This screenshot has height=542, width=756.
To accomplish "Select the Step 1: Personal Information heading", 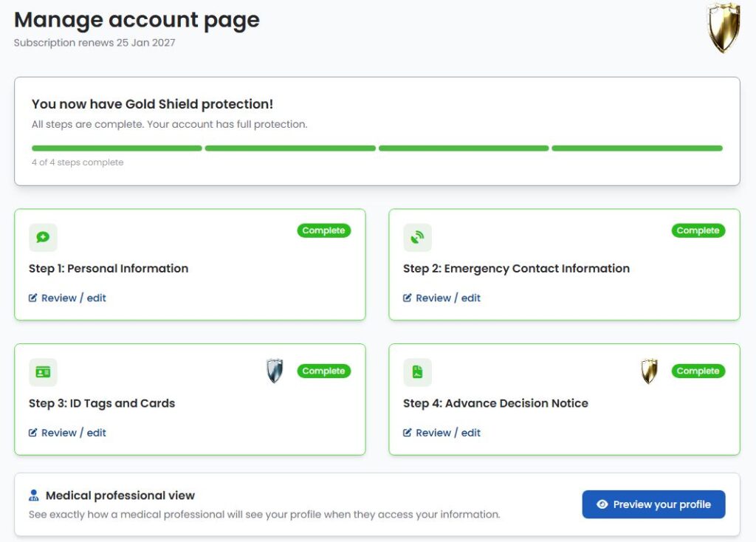I will (109, 269).
